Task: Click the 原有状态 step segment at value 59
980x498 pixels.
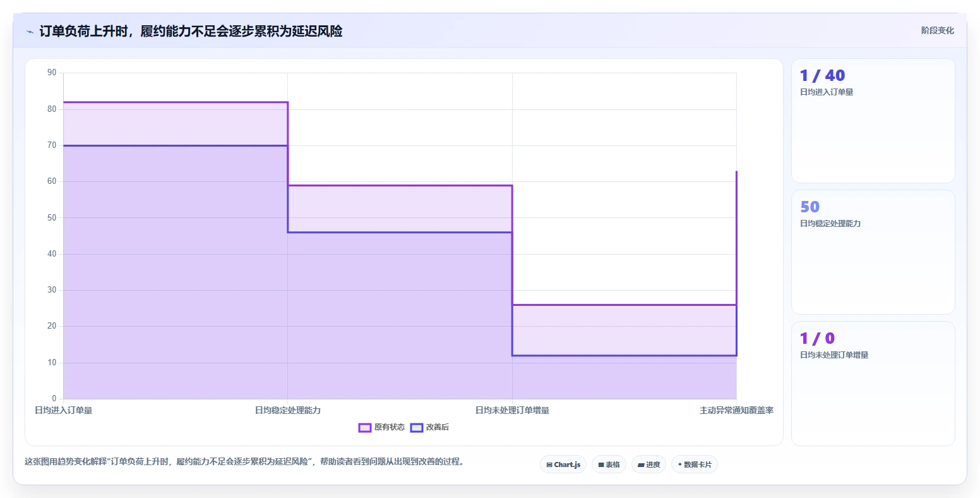Action: point(400,185)
